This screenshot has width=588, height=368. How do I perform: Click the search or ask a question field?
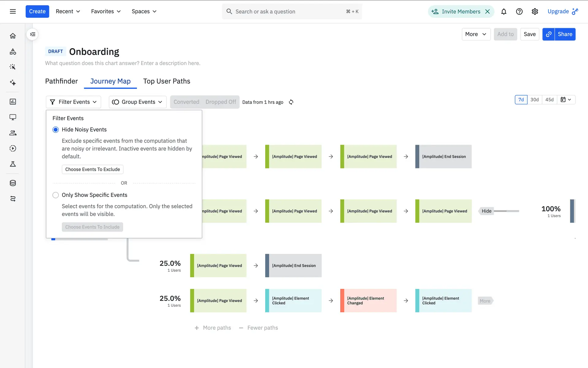288,12
